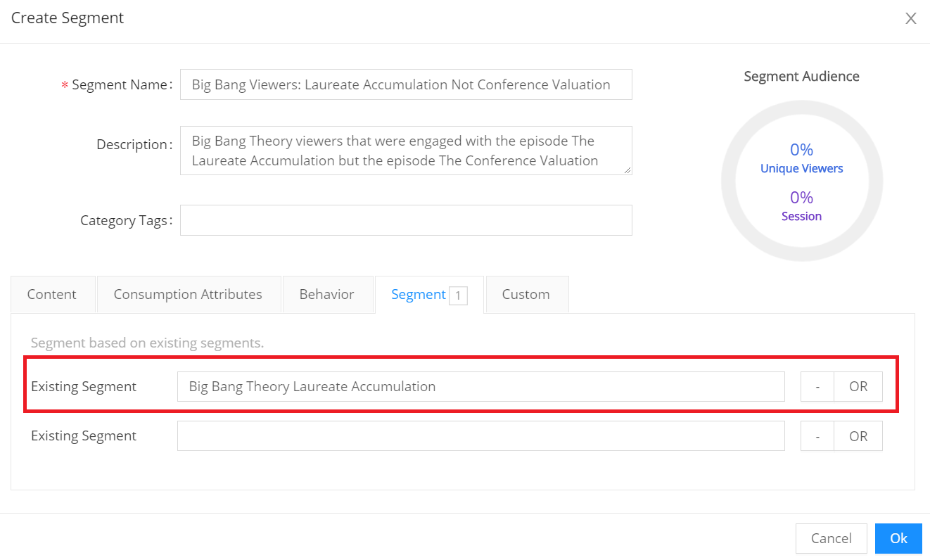Edit the Description text area
Viewport: 930px width, 560px height.
(406, 151)
